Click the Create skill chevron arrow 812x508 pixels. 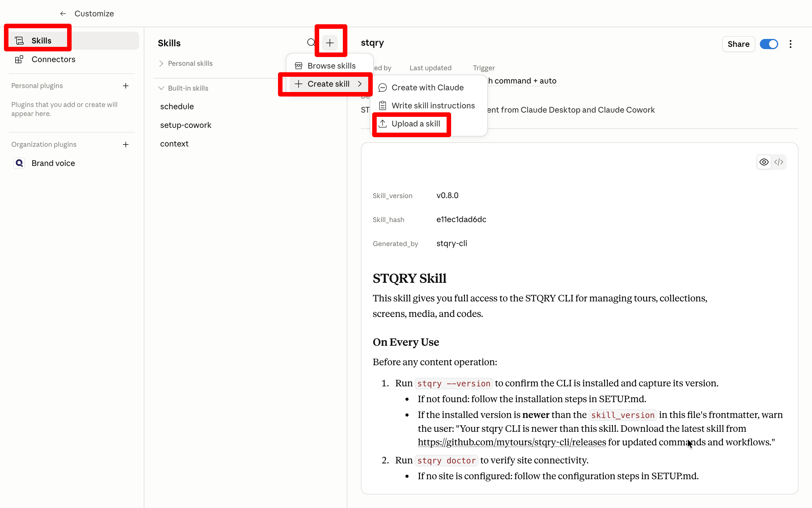click(360, 84)
